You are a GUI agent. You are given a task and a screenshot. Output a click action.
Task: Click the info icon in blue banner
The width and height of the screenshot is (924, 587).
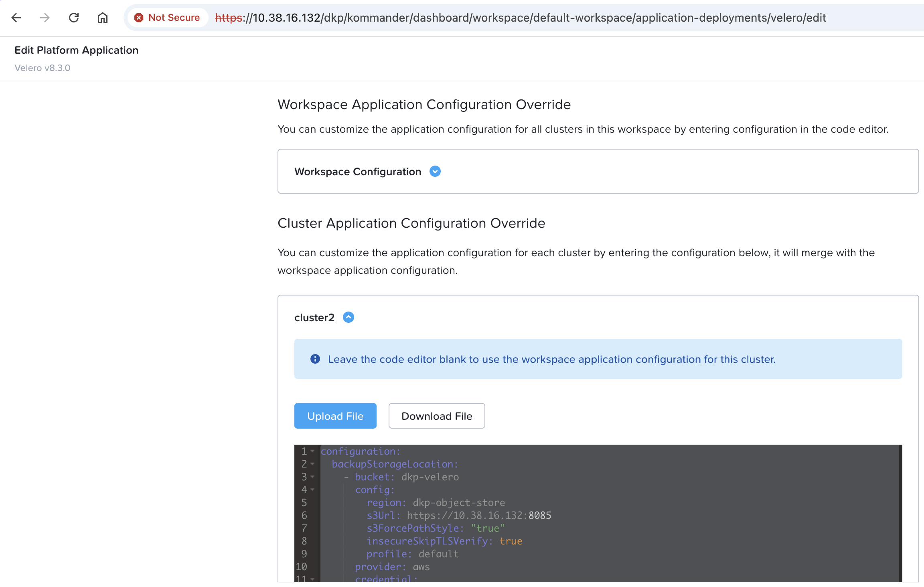tap(315, 359)
